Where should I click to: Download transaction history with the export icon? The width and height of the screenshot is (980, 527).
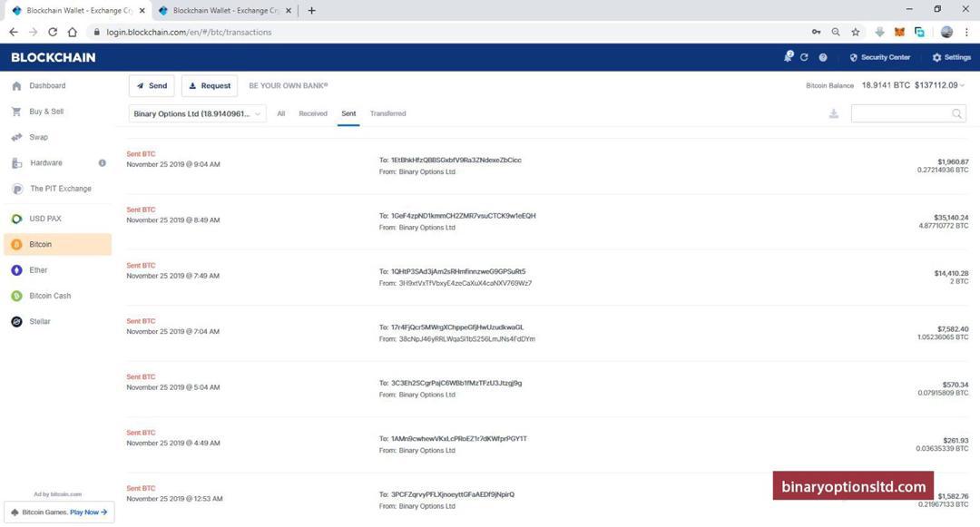click(x=834, y=113)
